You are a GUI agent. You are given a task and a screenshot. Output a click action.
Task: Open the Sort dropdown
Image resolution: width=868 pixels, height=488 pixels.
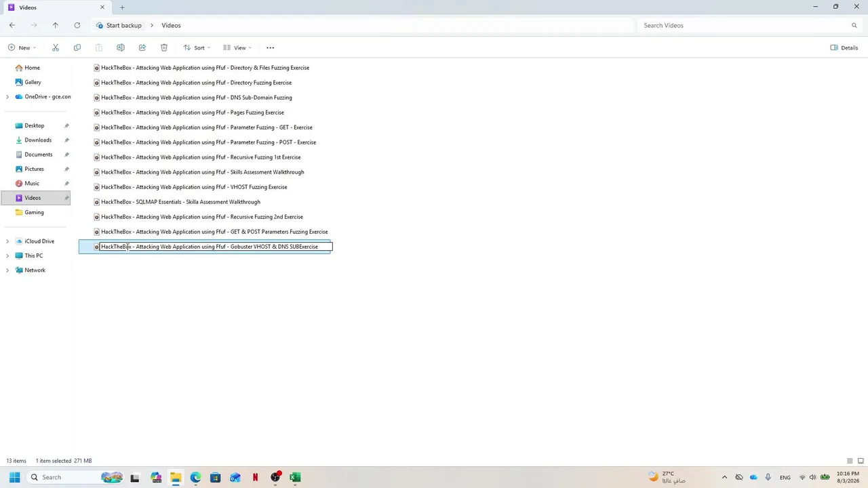pyautogui.click(x=197, y=47)
